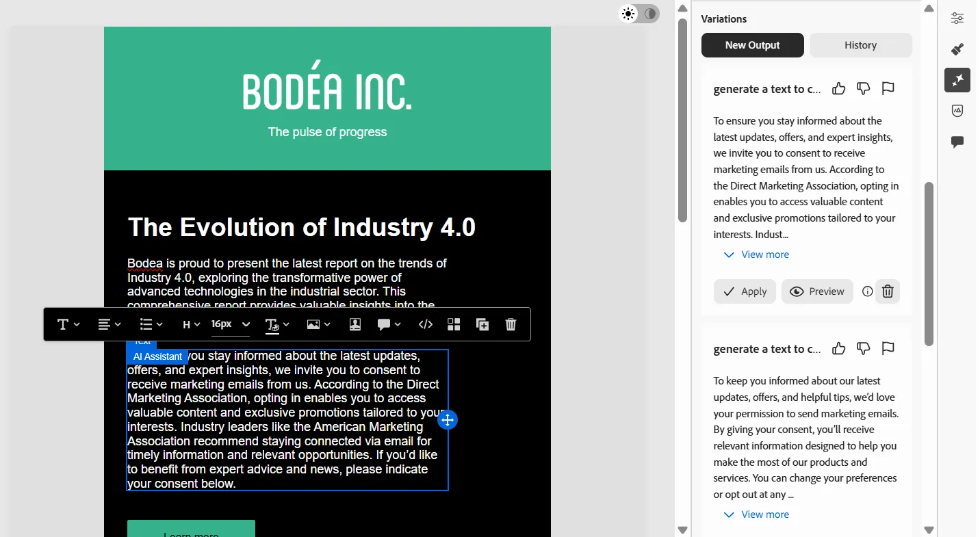Image resolution: width=980 pixels, height=537 pixels.
Task: Expand View more under "To keep" variation
Action: [x=756, y=514]
